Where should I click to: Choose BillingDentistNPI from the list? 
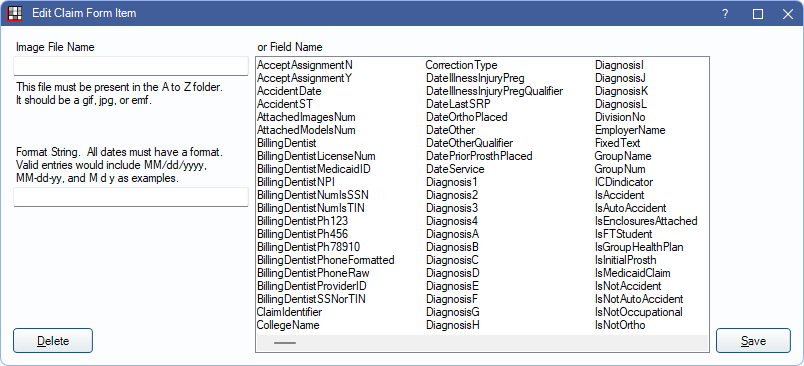(x=296, y=182)
